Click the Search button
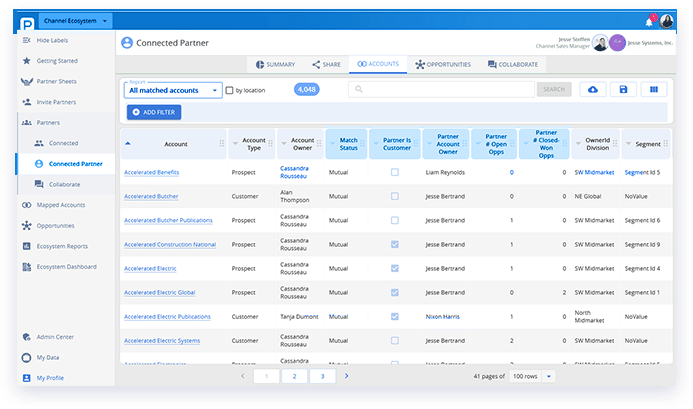The image size is (693, 409). point(554,89)
